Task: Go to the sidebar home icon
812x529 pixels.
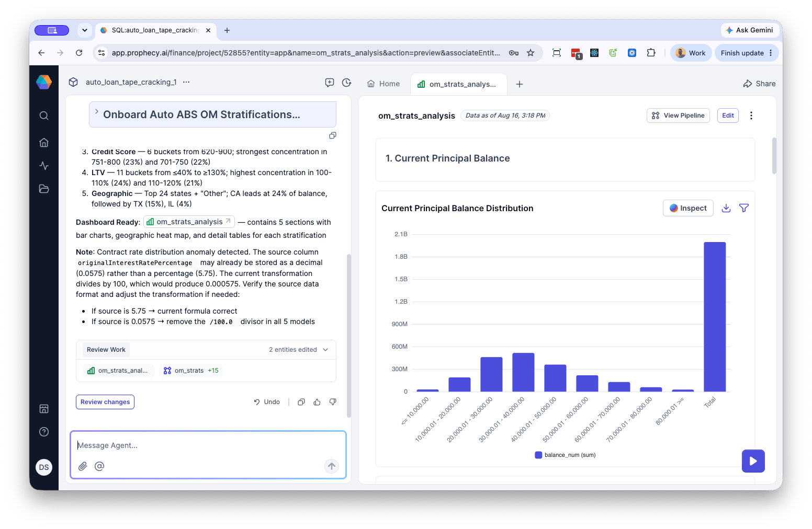Action: (44, 142)
